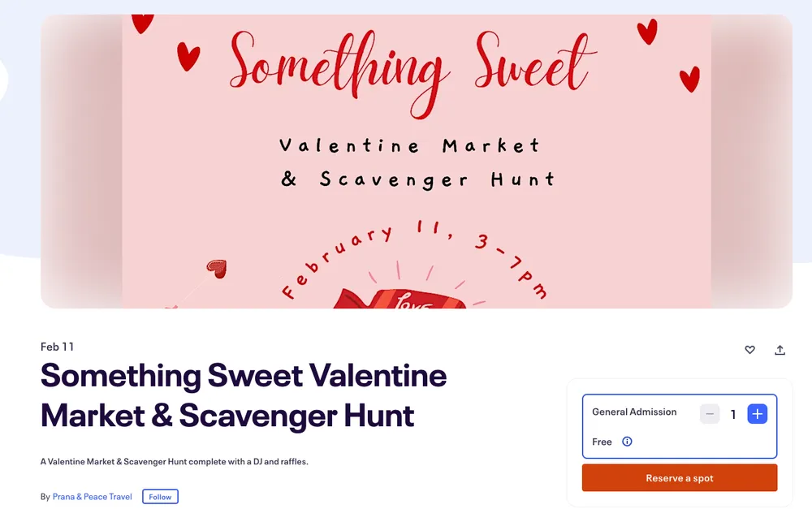This screenshot has width=812, height=509.
Task: Click the share event icon
Action: (x=780, y=350)
